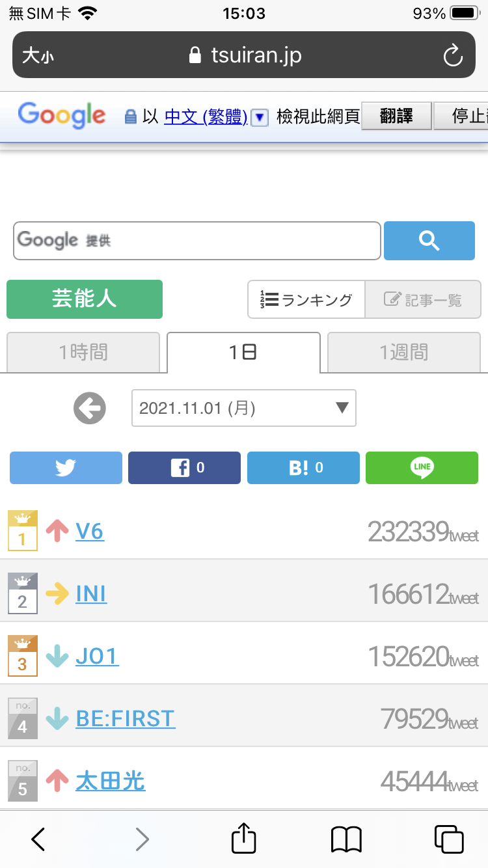The width and height of the screenshot is (488, 868).
Task: Click the silver rank 2 crown badge
Action: point(23,593)
